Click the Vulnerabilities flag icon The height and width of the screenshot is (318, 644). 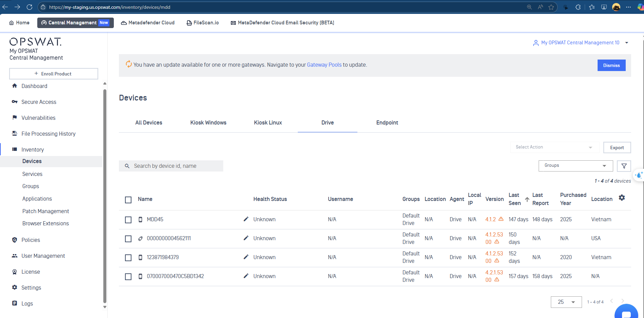click(15, 118)
